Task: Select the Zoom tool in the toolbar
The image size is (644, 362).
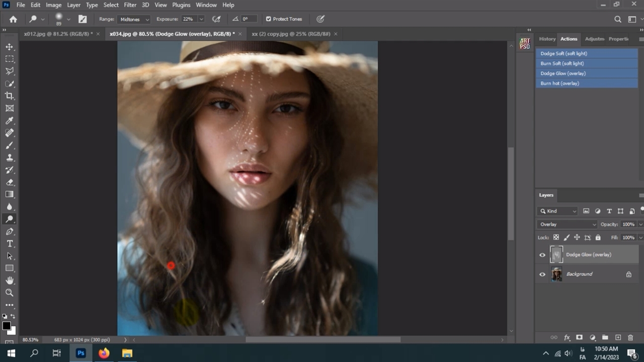Action: (x=10, y=293)
